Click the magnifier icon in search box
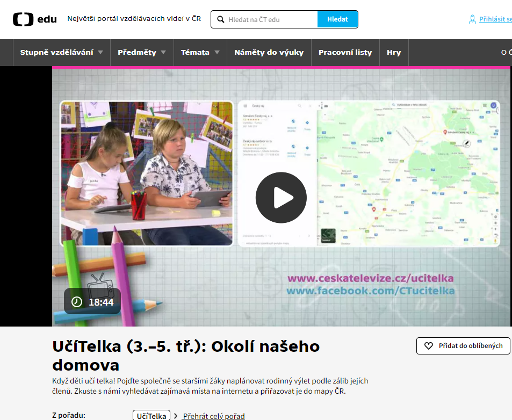The width and height of the screenshot is (512, 420). tap(220, 19)
